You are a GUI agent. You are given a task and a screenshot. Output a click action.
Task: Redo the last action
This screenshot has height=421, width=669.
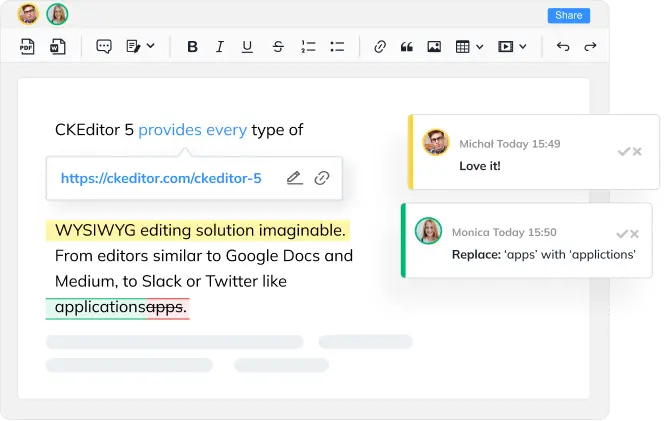(x=590, y=46)
